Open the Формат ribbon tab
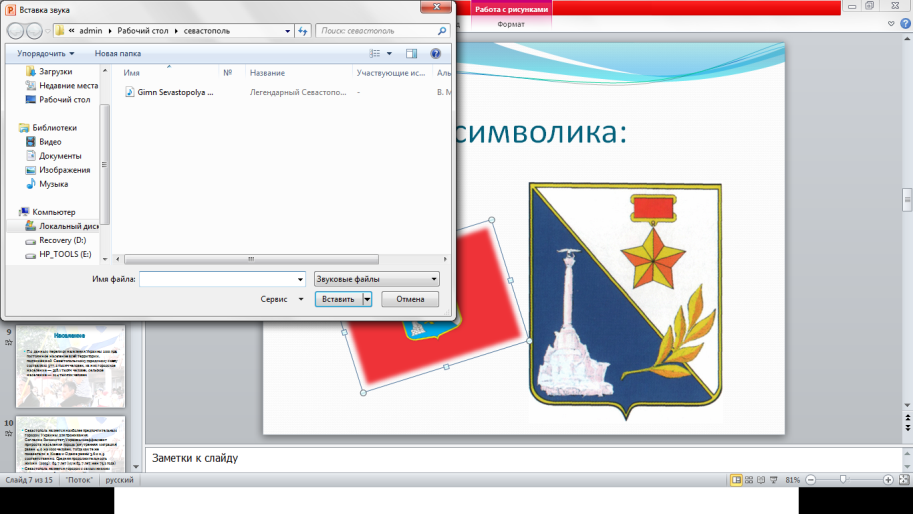913x514 pixels. (x=511, y=24)
